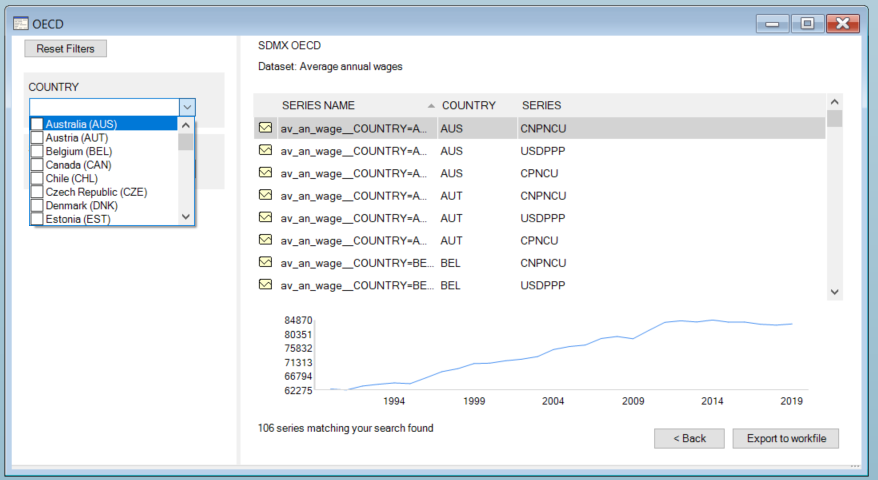This screenshot has width=878, height=480.
Task: Click the AUT country cell in USDPPP row
Action: tap(451, 218)
